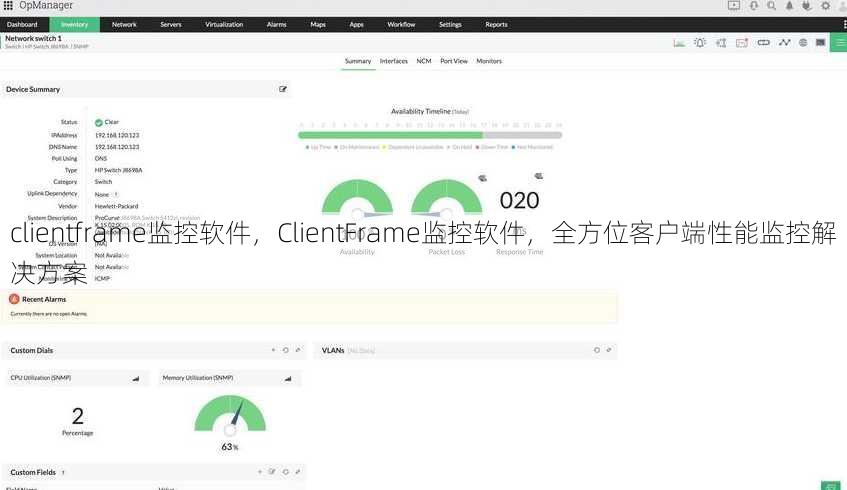Refresh the Custom Dials panel
This screenshot has width=847, height=490.
coord(285,350)
